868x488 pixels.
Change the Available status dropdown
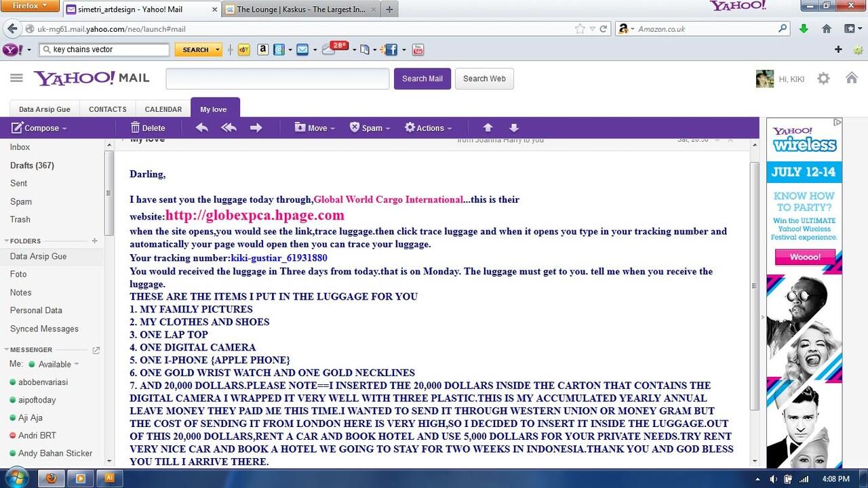click(x=54, y=364)
